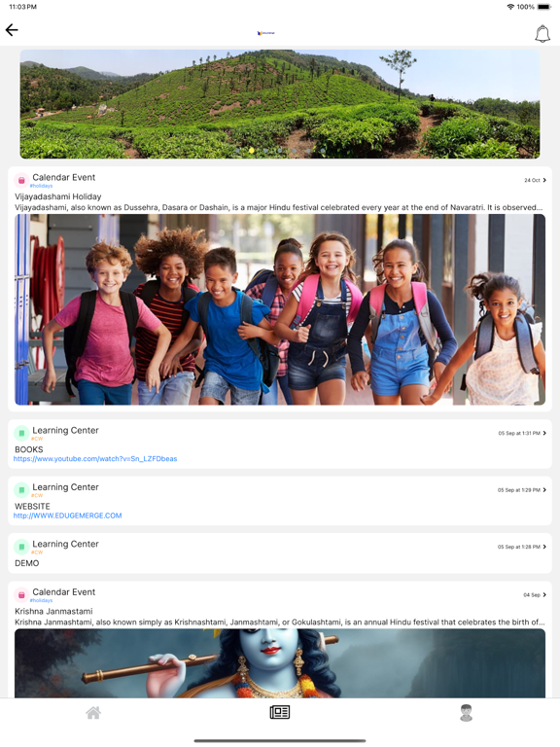Viewport: 560px width, 747px height.
Task: Open the Krishna with flute image
Action: click(x=280, y=663)
